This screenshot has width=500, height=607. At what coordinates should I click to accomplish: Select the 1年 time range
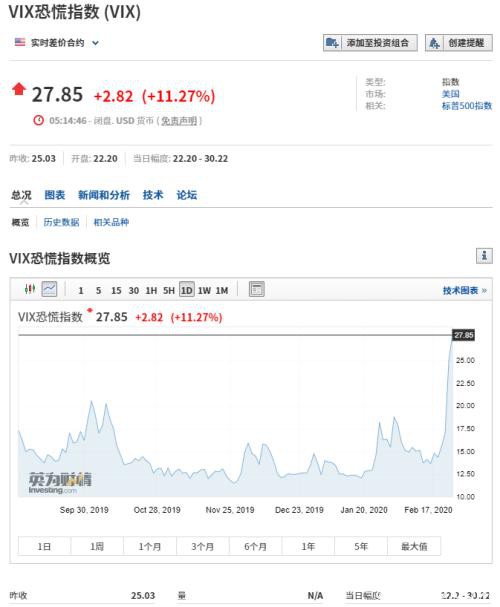(308, 546)
